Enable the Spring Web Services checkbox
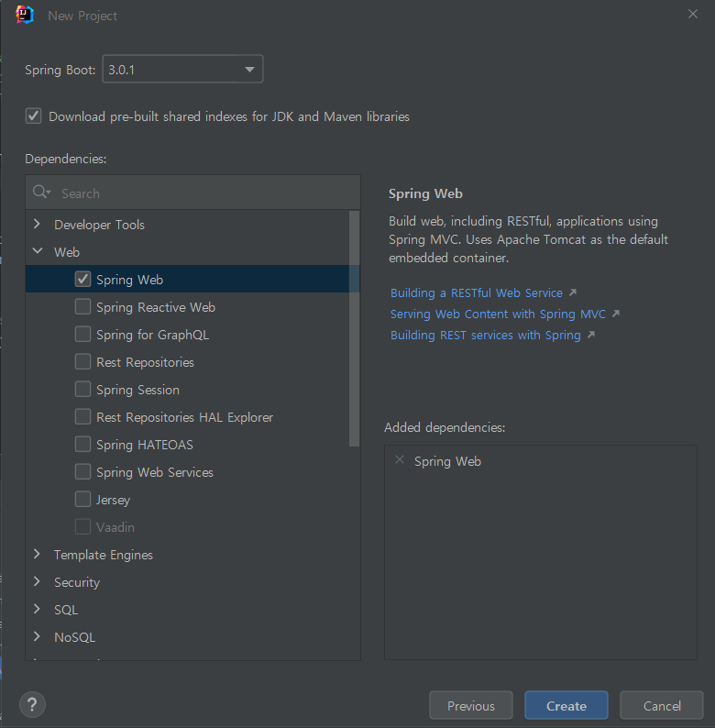The height and width of the screenshot is (728, 715). (82, 471)
